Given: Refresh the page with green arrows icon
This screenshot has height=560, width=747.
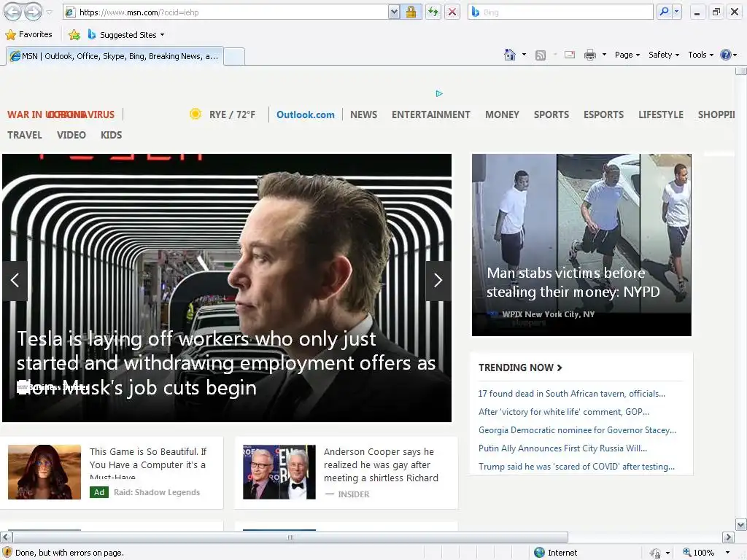Looking at the screenshot, I should pyautogui.click(x=433, y=12).
